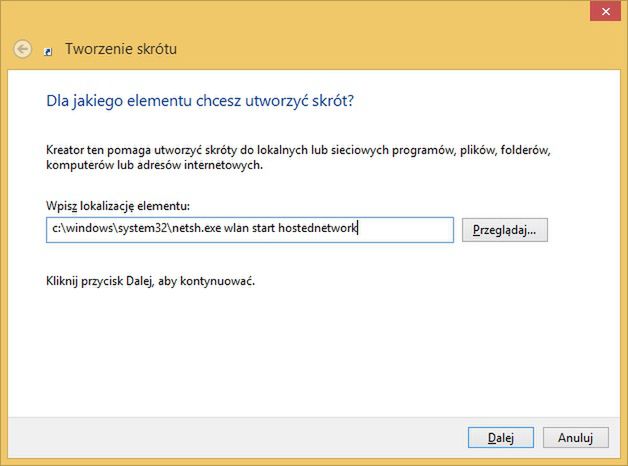
Task: Place cursor on netsh.exe in the location field
Action: click(x=196, y=228)
